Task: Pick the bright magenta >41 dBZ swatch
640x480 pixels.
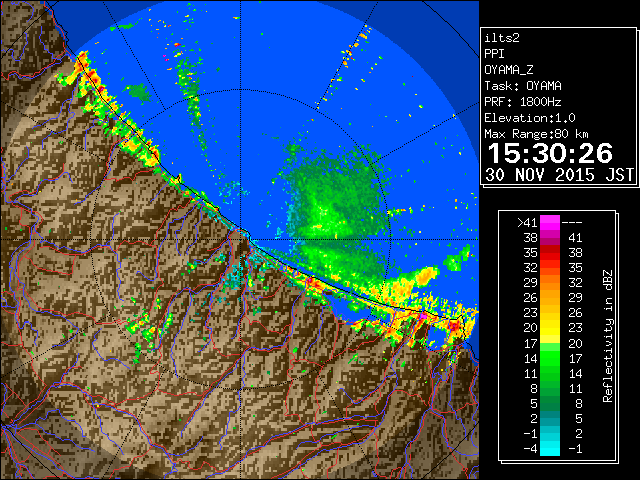Action: pyautogui.click(x=550, y=222)
